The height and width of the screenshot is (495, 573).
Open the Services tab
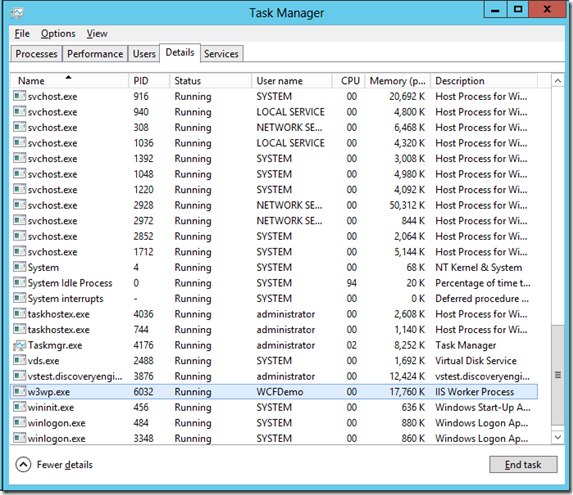point(221,54)
